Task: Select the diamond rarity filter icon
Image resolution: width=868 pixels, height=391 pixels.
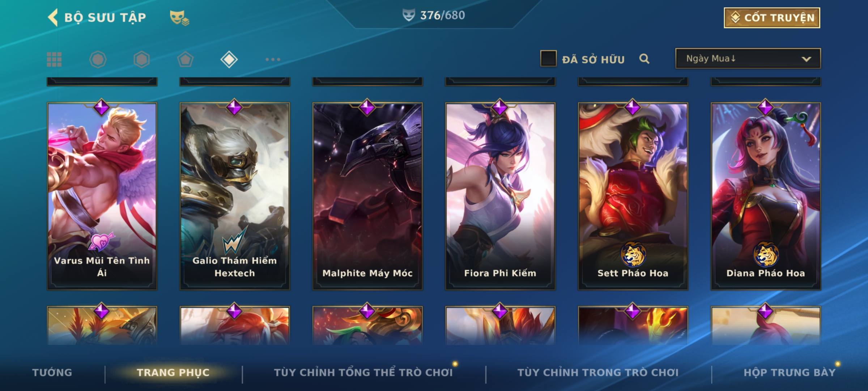Action: click(x=229, y=59)
